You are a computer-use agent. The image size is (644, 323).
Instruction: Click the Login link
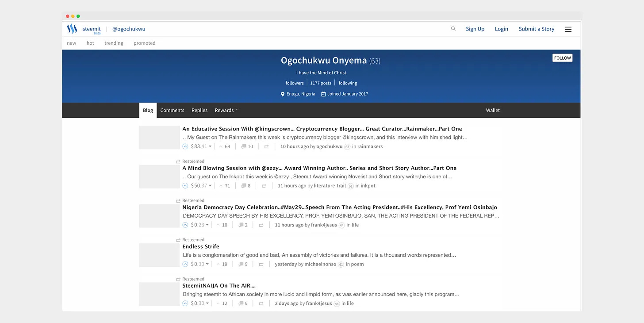pos(502,29)
